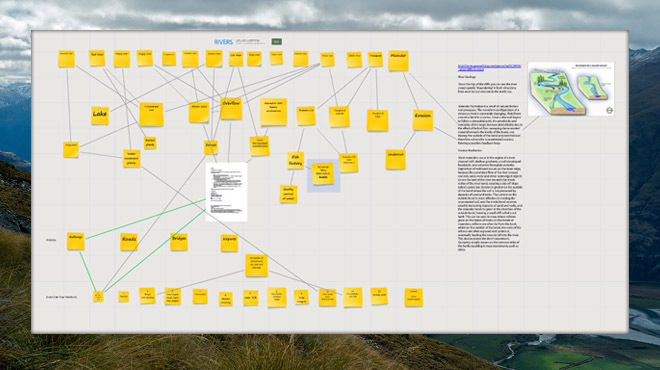Select the Water treatment plants note
660x370 pixels.
pos(132,158)
